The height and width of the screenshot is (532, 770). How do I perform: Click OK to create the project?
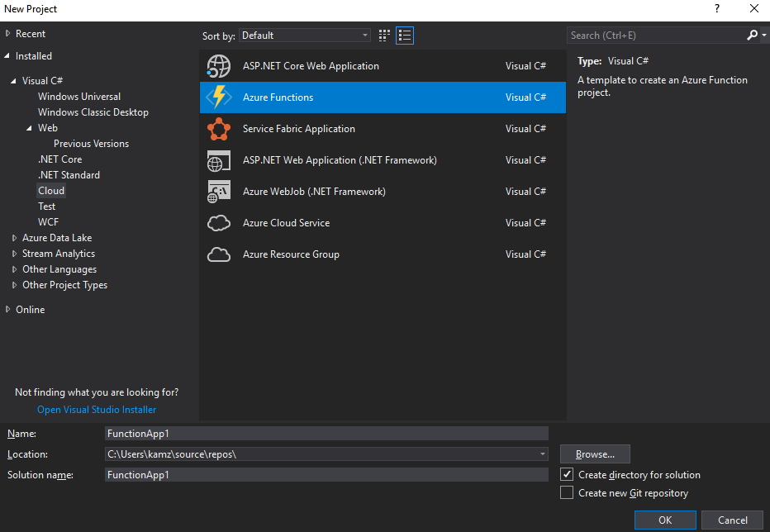[665, 520]
